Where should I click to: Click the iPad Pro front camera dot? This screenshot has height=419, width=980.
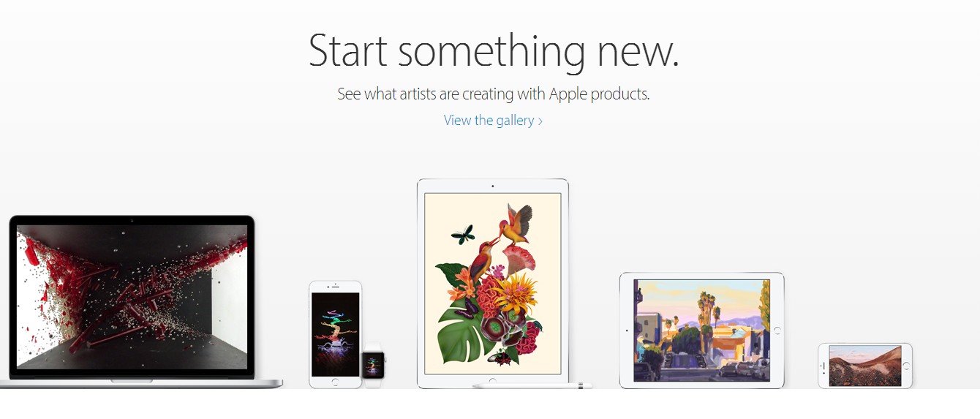click(x=493, y=186)
